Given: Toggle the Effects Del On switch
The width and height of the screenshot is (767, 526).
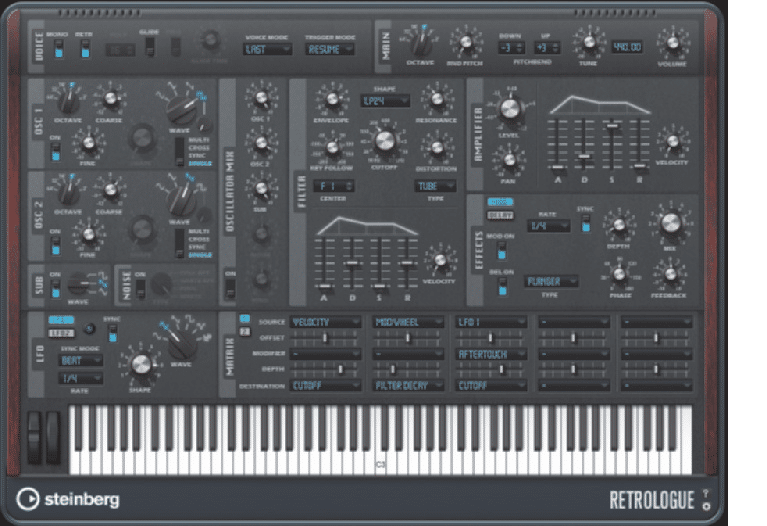Looking at the screenshot, I should tap(502, 286).
